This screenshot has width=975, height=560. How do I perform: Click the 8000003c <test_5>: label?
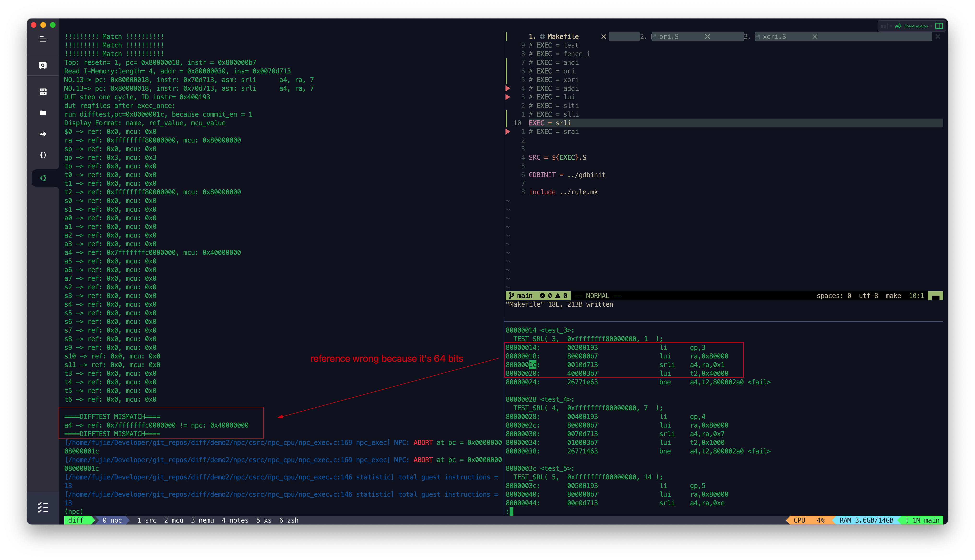[x=540, y=468]
